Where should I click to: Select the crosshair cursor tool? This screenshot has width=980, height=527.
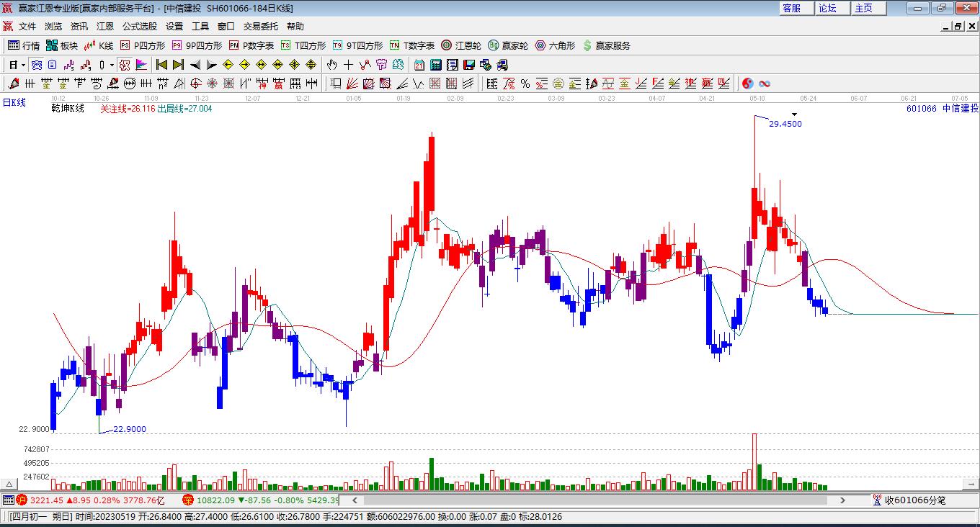348,65
